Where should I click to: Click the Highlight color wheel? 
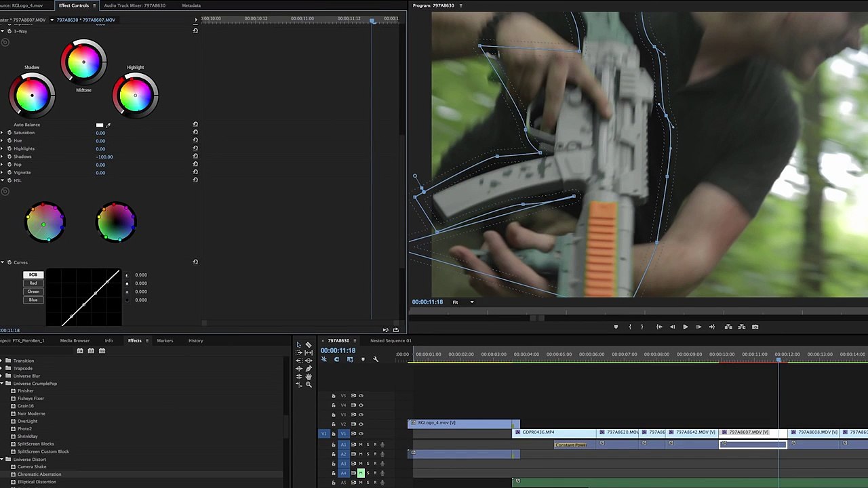tap(136, 95)
